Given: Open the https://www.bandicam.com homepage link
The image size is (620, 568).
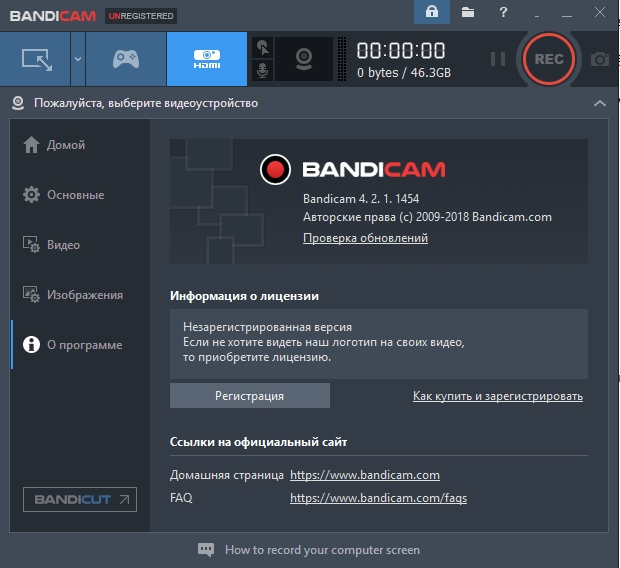Looking at the screenshot, I should tap(365, 475).
